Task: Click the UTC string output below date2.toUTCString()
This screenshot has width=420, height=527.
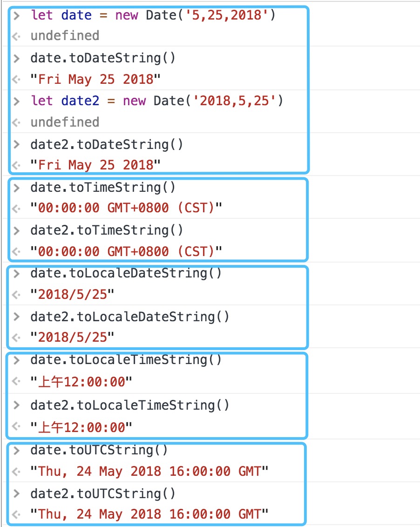Action: point(149,514)
